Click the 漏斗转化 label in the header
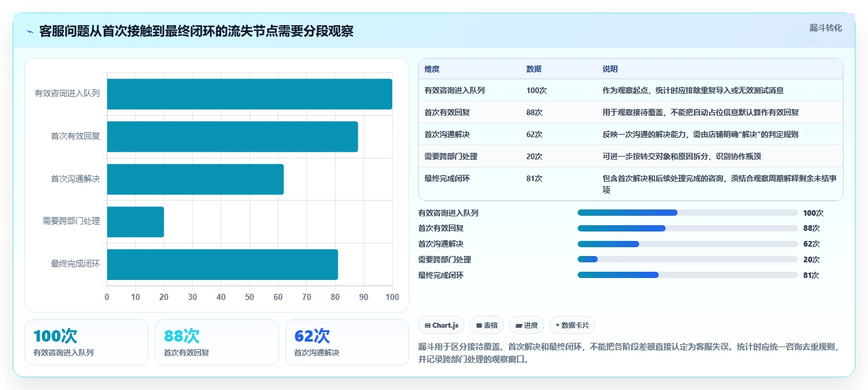The image size is (868, 390). (x=825, y=28)
